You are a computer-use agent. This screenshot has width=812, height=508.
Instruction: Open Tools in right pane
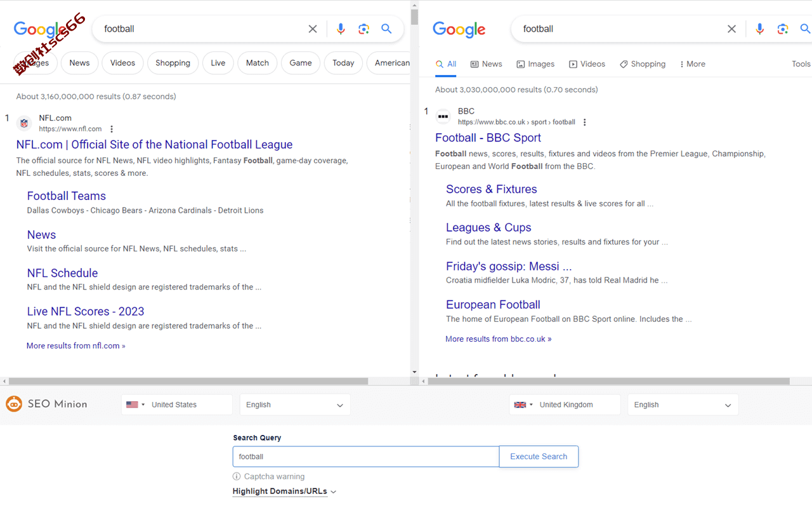click(x=801, y=64)
